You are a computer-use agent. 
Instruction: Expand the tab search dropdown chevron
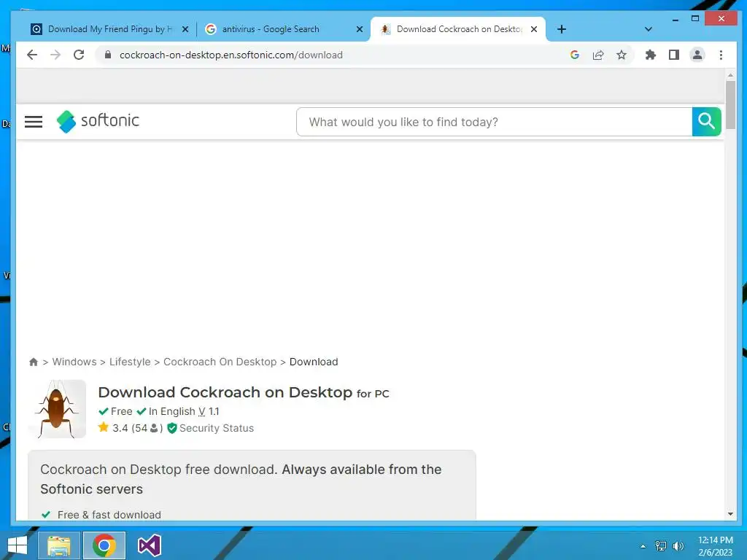pos(648,29)
